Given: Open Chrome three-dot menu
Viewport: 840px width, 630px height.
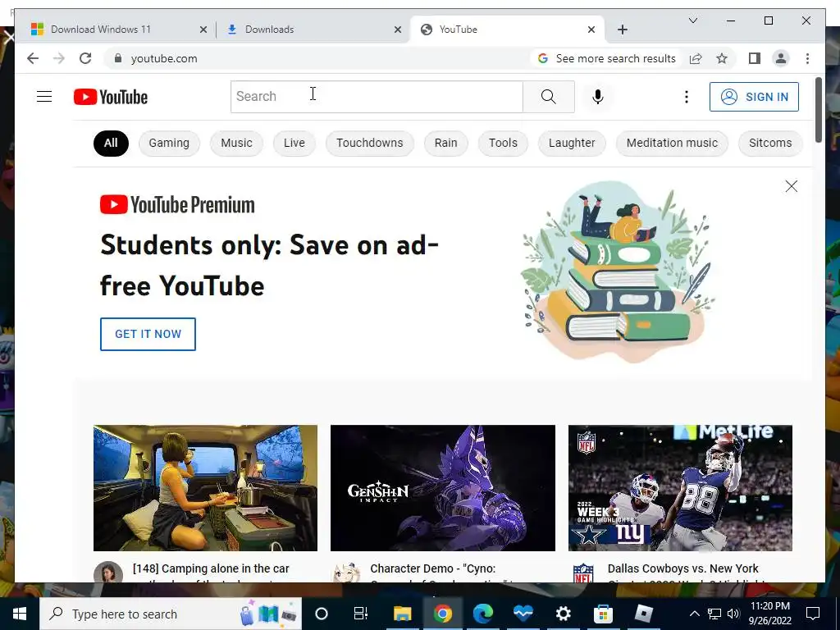Looking at the screenshot, I should tap(807, 58).
